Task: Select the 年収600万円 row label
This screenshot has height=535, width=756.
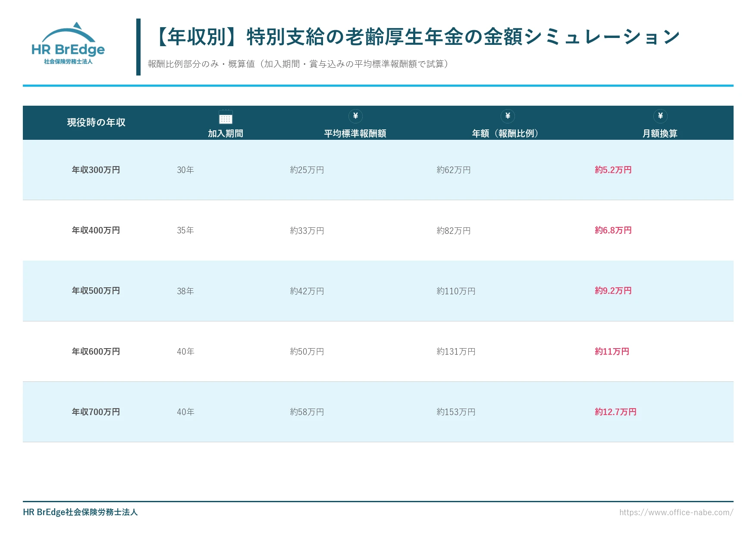Action: point(96,352)
